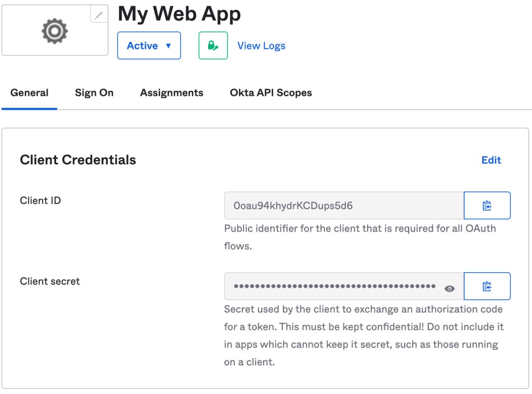Screen dimensions: 532x394
Task: Open the View Logs link
Action: pyautogui.click(x=261, y=46)
